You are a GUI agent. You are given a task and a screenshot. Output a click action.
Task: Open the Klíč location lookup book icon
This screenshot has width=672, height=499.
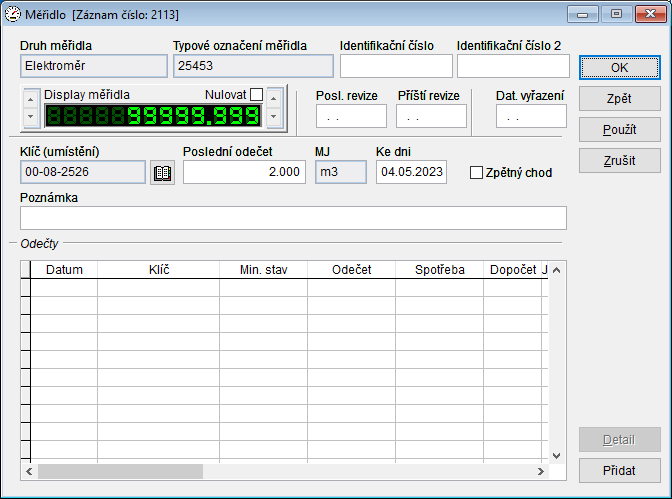pos(162,173)
